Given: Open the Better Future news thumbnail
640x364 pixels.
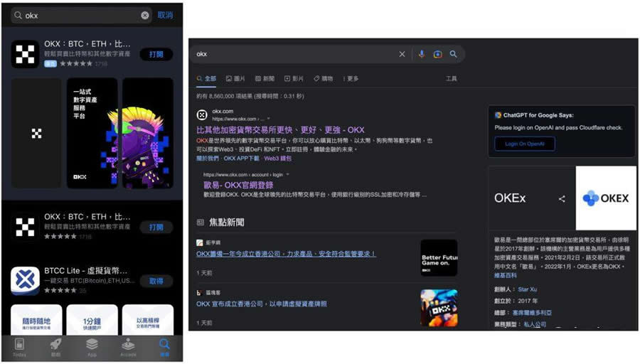Looking at the screenshot, I should [x=439, y=258].
